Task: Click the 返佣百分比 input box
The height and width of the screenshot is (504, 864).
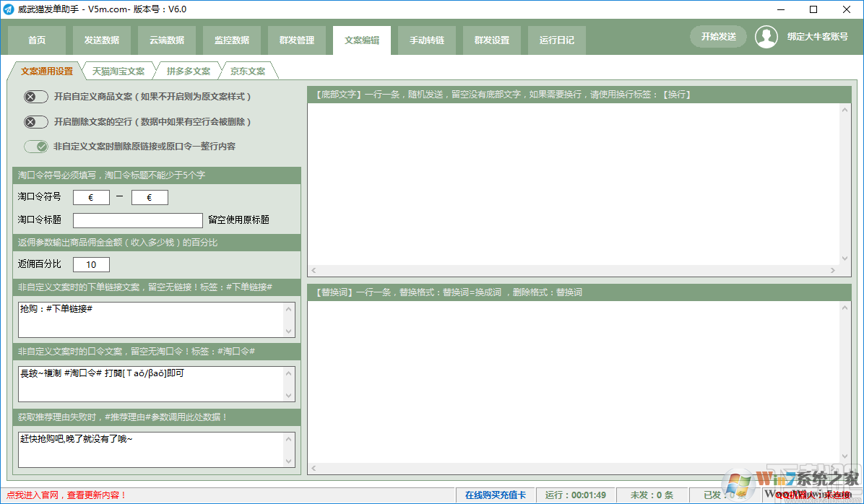Action: click(91, 265)
